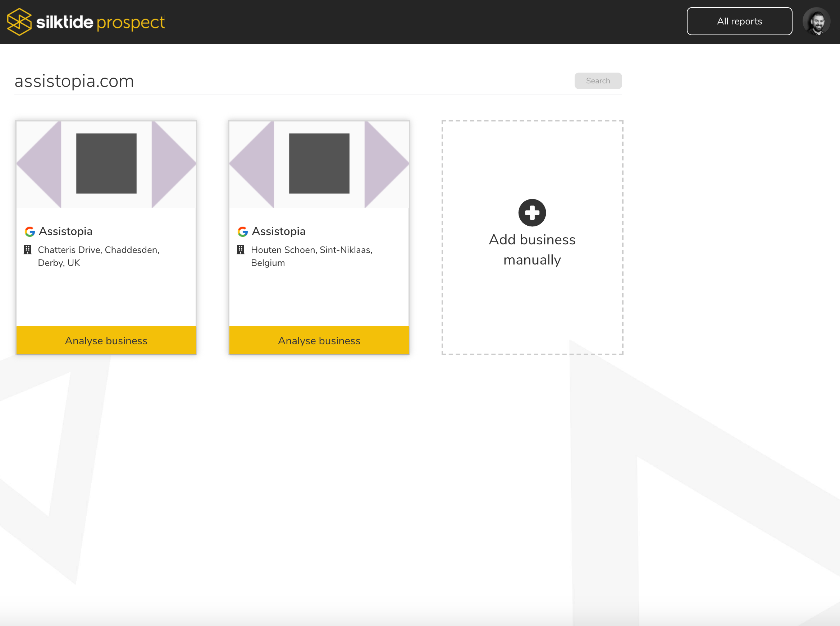
Task: Click the Google icon on Belgium card
Action: coord(243,231)
